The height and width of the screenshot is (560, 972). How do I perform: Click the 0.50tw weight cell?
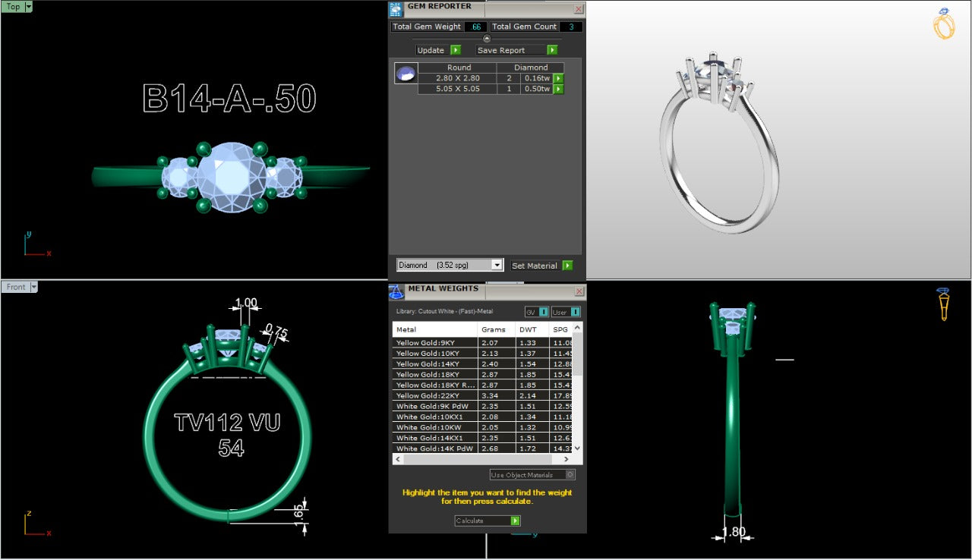[536, 89]
